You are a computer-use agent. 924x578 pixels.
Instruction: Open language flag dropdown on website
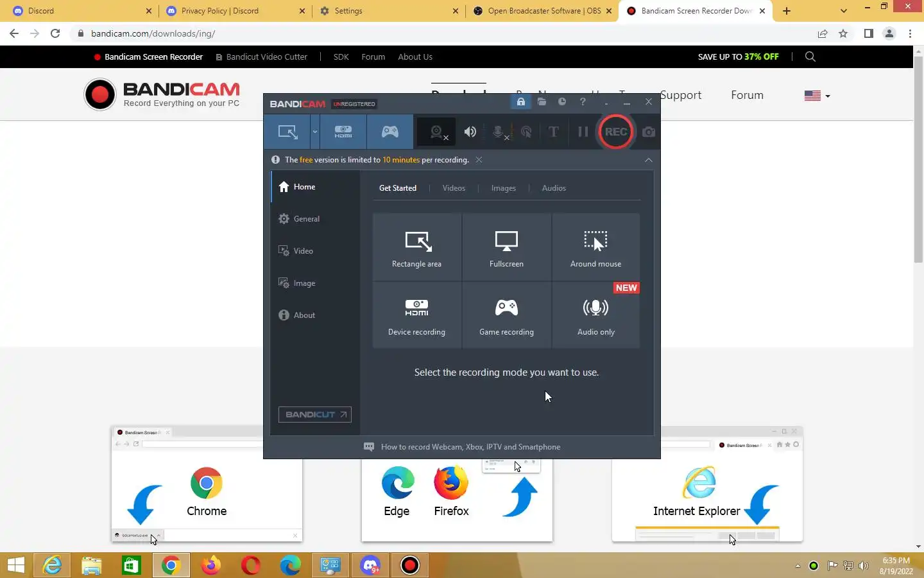pyautogui.click(x=817, y=96)
